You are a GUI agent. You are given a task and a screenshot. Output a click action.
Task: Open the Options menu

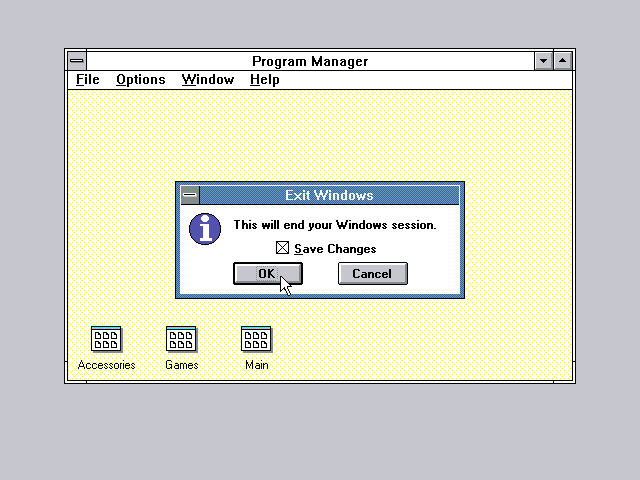[141, 80]
